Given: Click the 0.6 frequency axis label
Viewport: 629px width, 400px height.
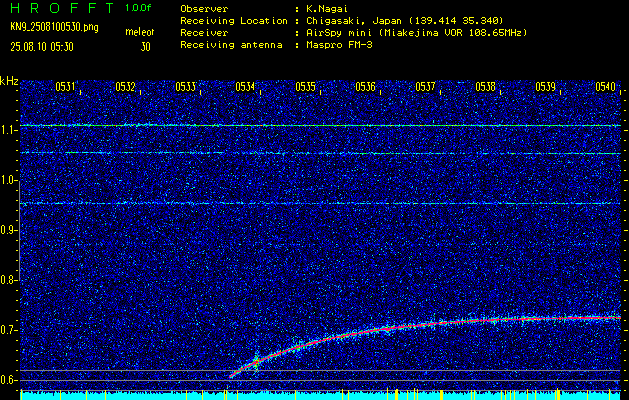Looking at the screenshot, I should [x=8, y=380].
